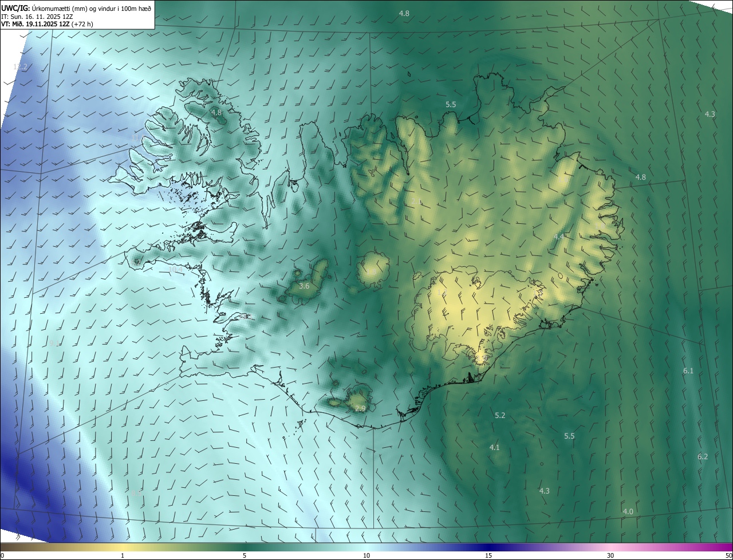Click the 6.1 value label at the eastern edge
The width and height of the screenshot is (733, 560).
[x=688, y=371]
